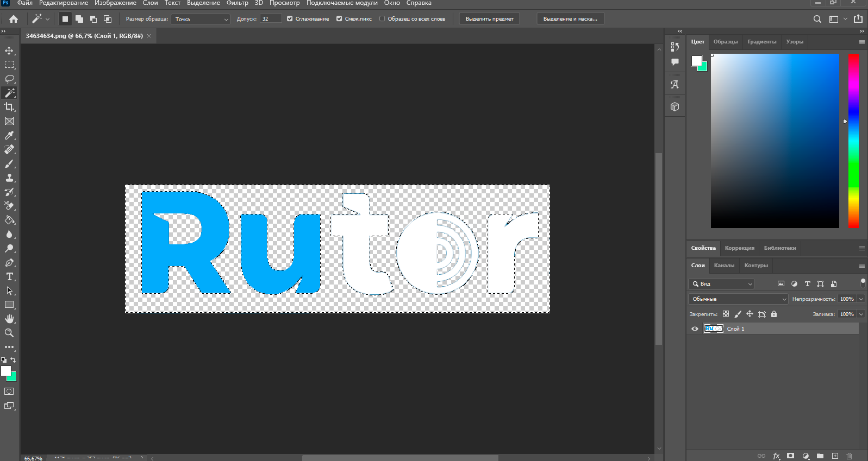Select the Move tool

(9, 50)
